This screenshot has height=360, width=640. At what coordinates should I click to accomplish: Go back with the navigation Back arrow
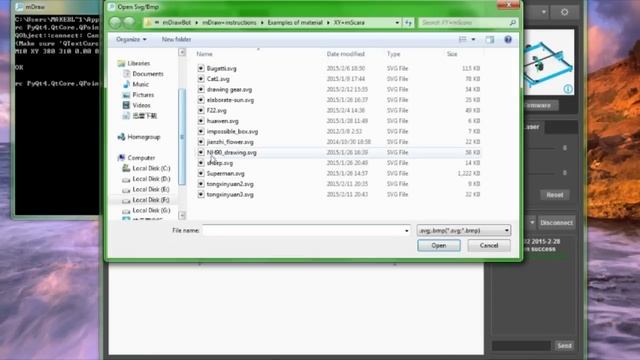pos(116,22)
